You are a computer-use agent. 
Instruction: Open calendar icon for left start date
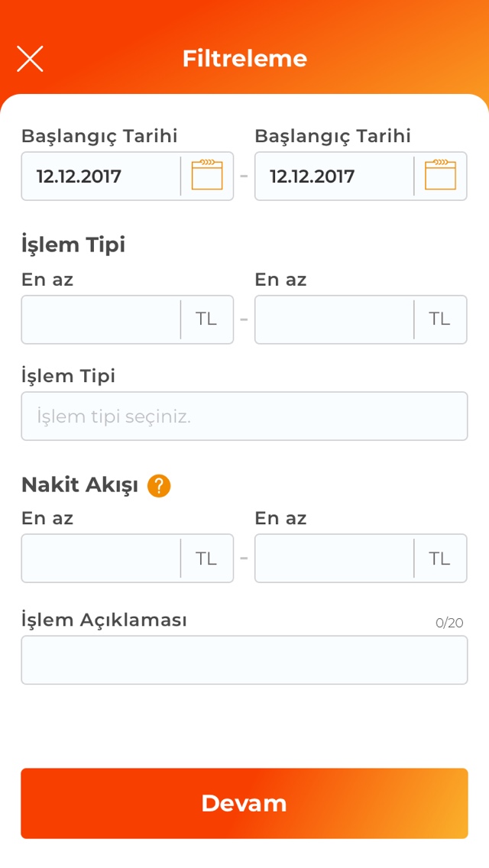(x=207, y=176)
